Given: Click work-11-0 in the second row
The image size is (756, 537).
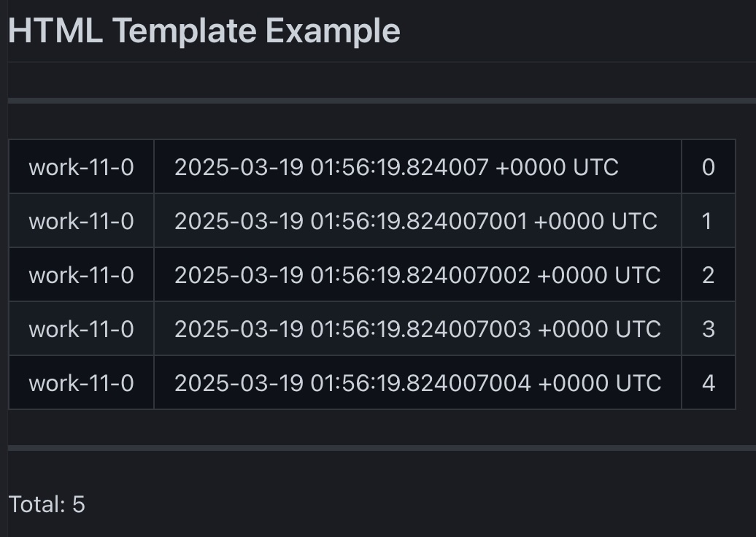Looking at the screenshot, I should tap(81, 221).
